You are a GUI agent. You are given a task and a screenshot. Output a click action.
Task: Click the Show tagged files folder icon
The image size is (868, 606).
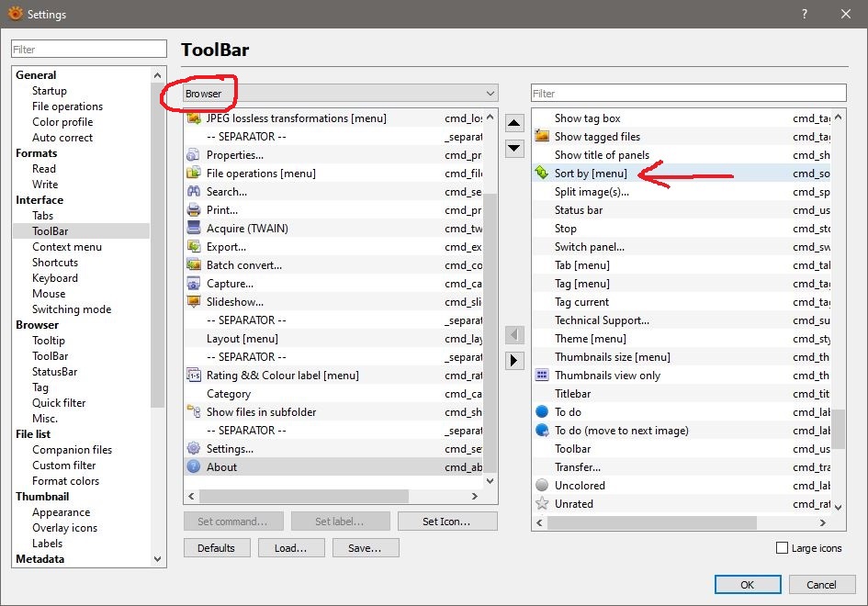point(542,136)
